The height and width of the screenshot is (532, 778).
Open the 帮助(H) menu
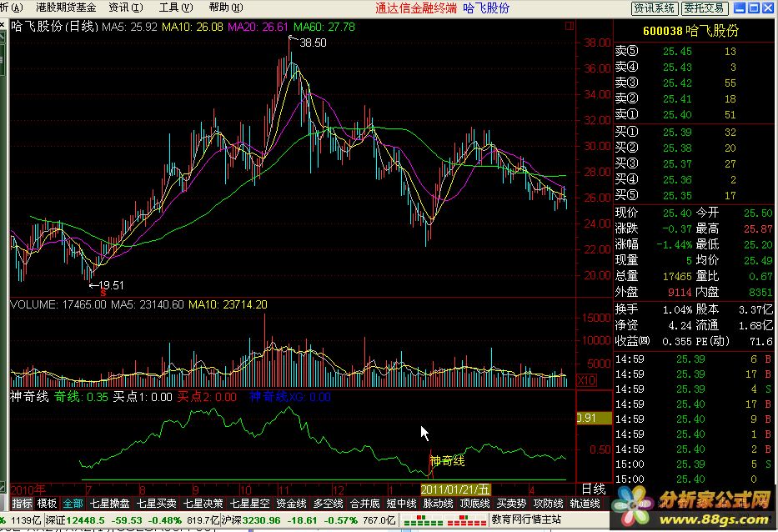tap(226, 8)
